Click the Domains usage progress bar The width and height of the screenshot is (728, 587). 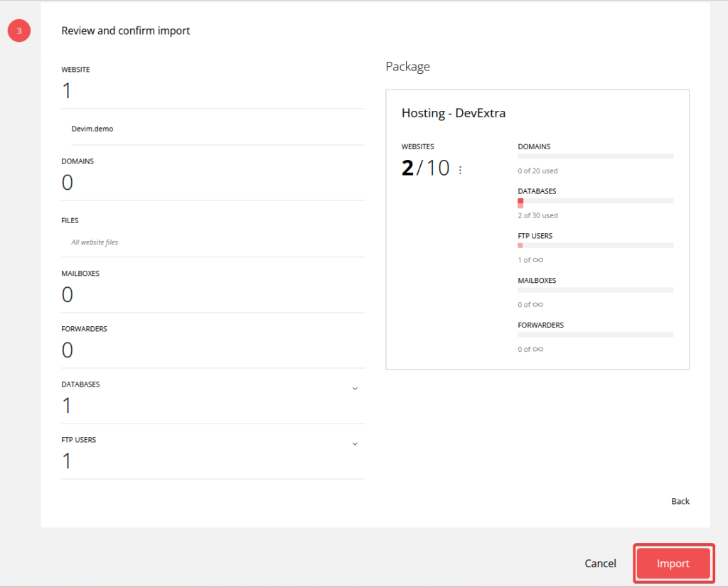point(595,156)
